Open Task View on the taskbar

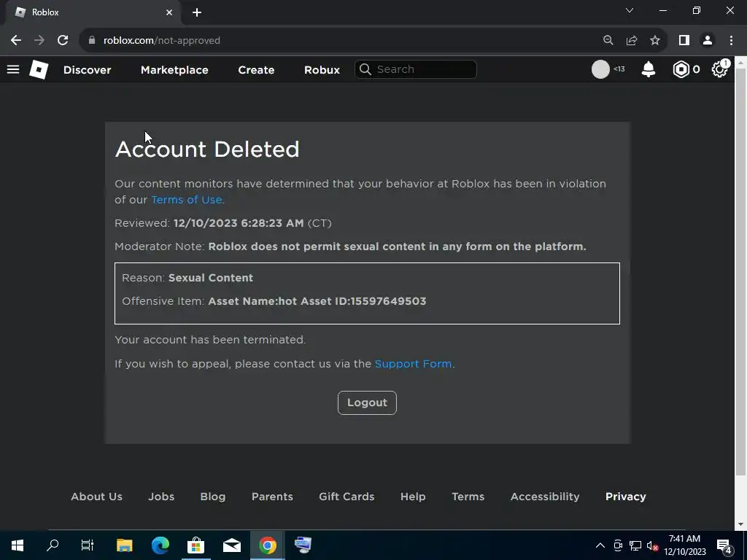(88, 545)
